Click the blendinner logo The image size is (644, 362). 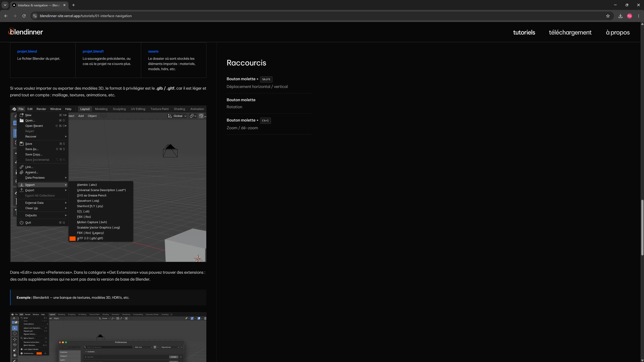(x=26, y=32)
